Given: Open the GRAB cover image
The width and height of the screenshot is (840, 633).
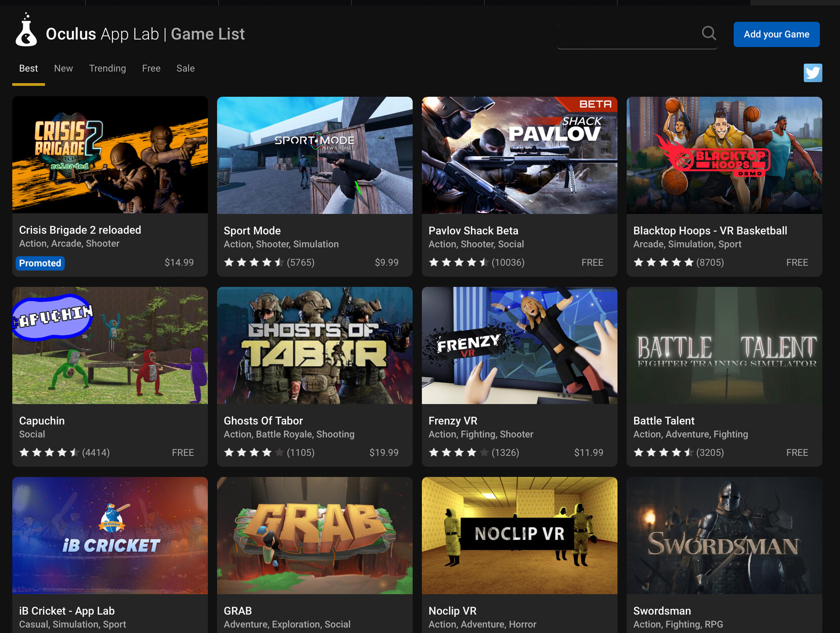Looking at the screenshot, I should [315, 535].
